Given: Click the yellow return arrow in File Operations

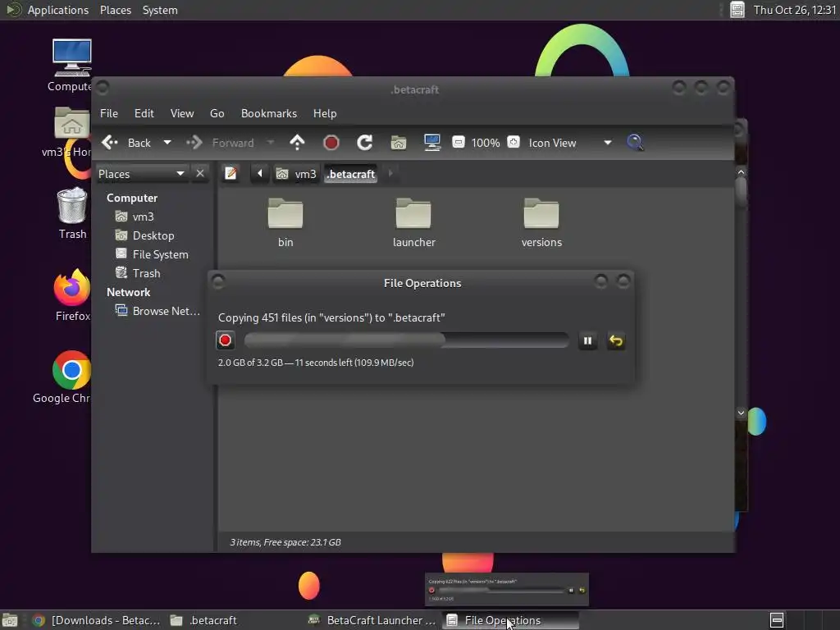Looking at the screenshot, I should coord(616,340).
